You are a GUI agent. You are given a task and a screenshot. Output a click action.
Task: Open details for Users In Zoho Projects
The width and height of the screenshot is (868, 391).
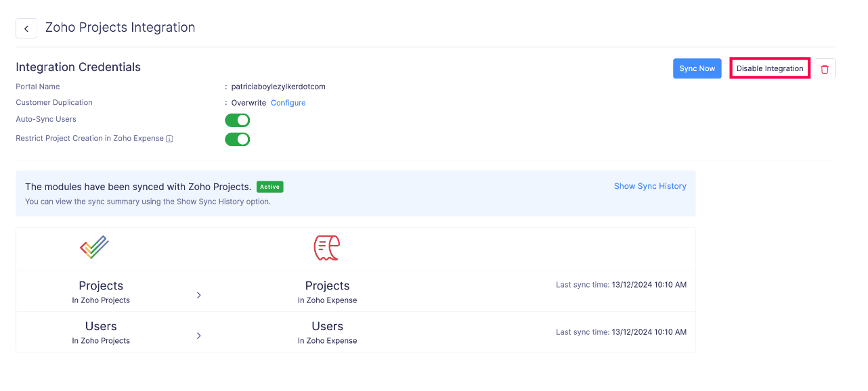[101, 331]
